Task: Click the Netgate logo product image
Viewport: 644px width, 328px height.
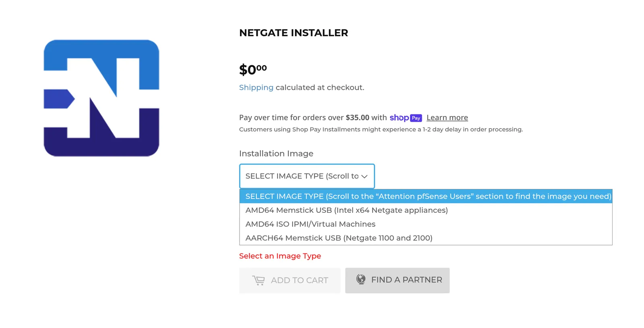Action: pyautogui.click(x=101, y=98)
